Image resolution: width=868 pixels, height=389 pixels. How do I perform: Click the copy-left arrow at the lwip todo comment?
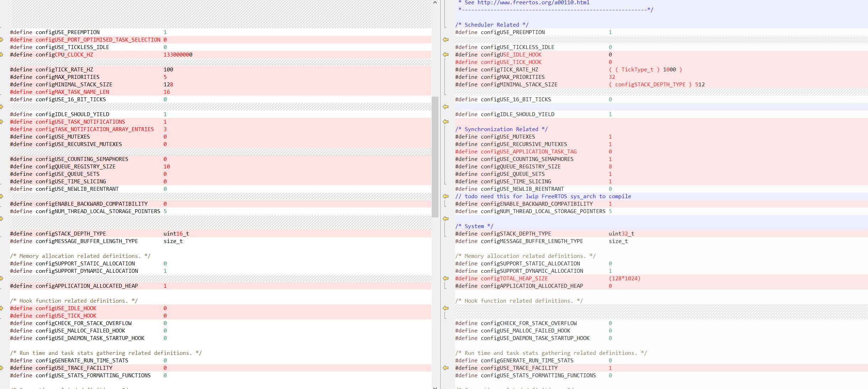pyautogui.click(x=446, y=196)
